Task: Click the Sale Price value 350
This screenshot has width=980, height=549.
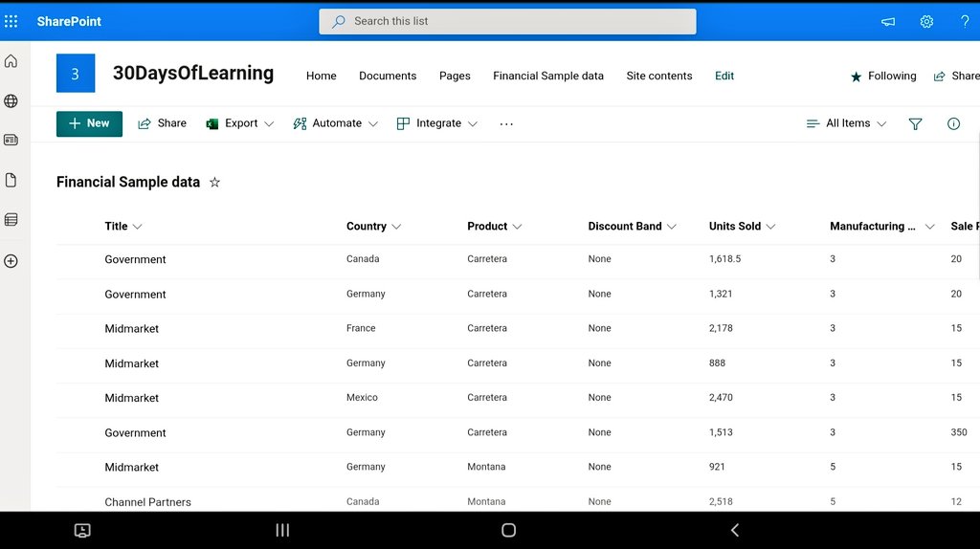Action: click(959, 432)
